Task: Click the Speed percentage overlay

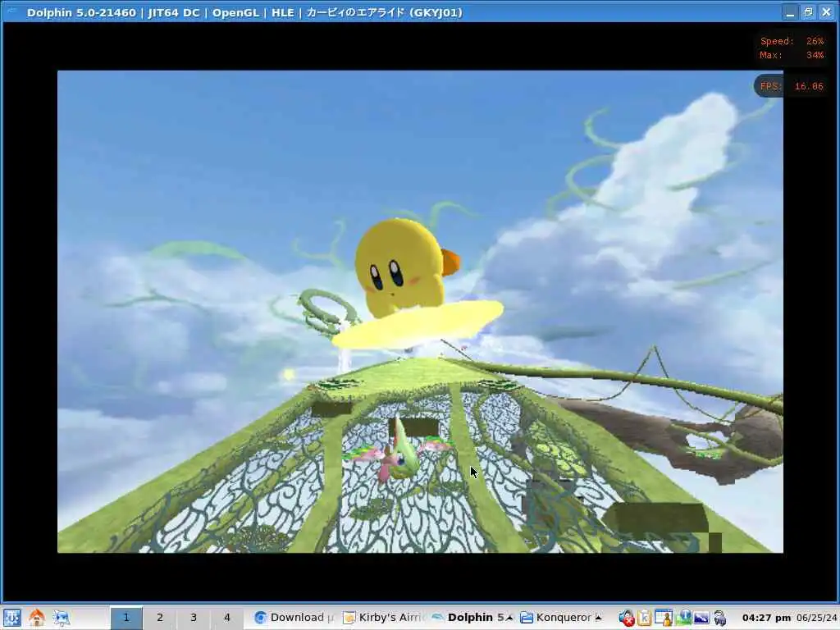Action: 792,41
